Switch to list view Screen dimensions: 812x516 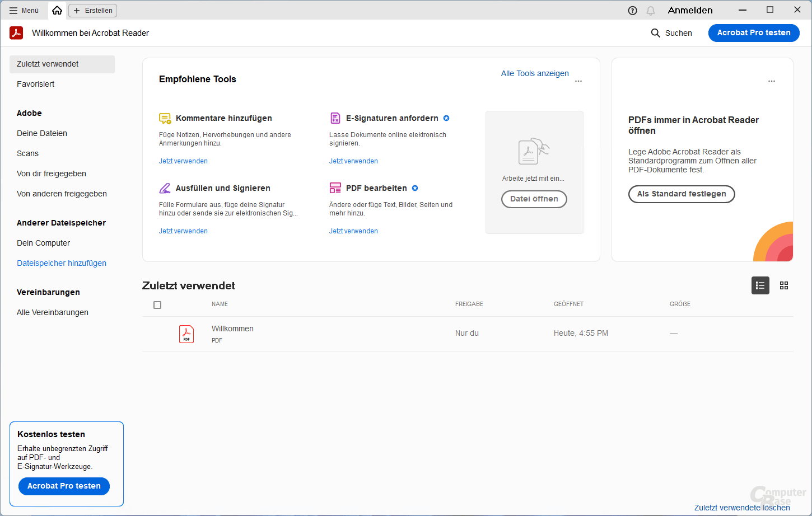tap(760, 285)
